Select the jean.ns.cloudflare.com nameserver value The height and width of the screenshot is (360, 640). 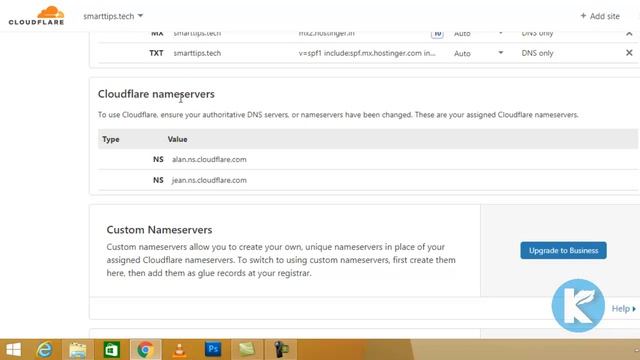209,180
